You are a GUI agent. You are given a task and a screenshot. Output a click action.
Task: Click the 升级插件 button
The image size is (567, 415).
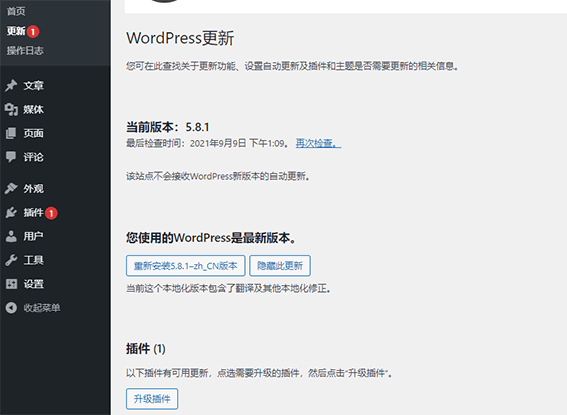pos(152,399)
